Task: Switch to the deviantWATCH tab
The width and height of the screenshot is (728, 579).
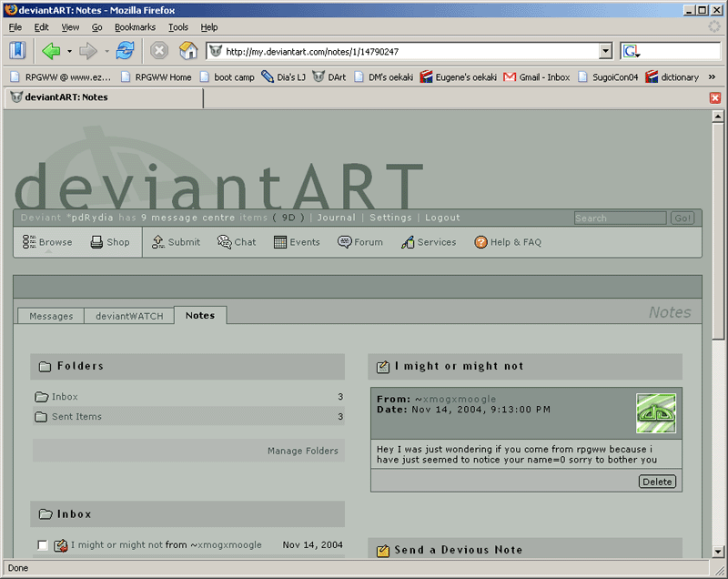Action: (129, 316)
